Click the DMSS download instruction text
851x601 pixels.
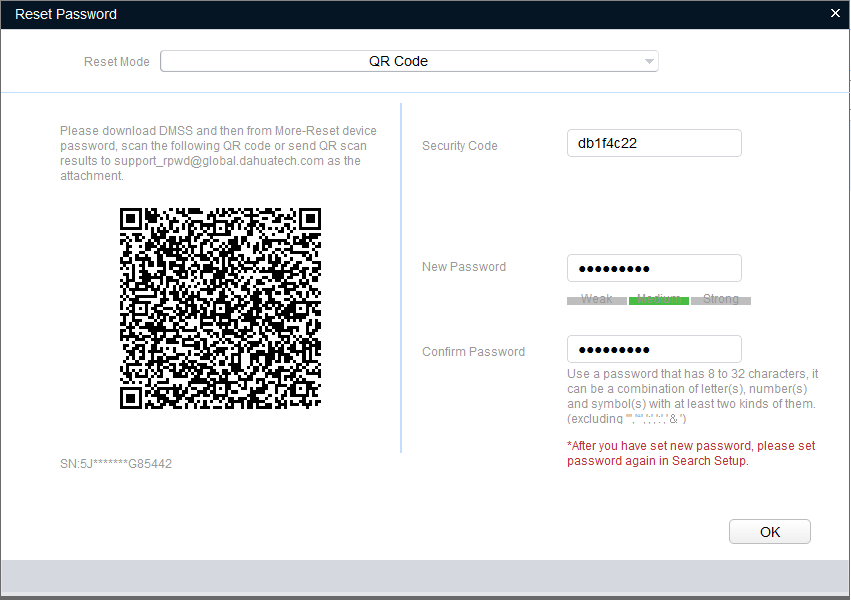point(218,153)
